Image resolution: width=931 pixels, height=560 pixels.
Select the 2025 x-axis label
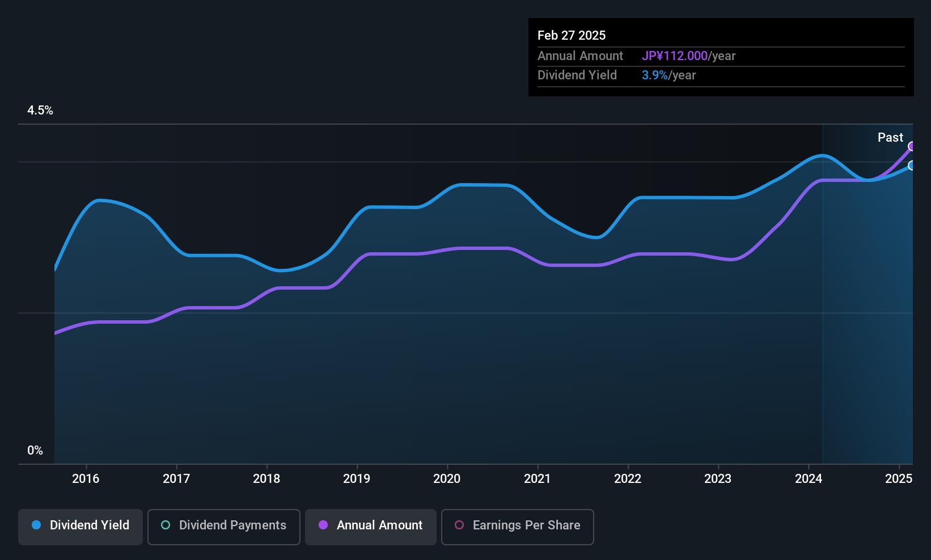(899, 479)
